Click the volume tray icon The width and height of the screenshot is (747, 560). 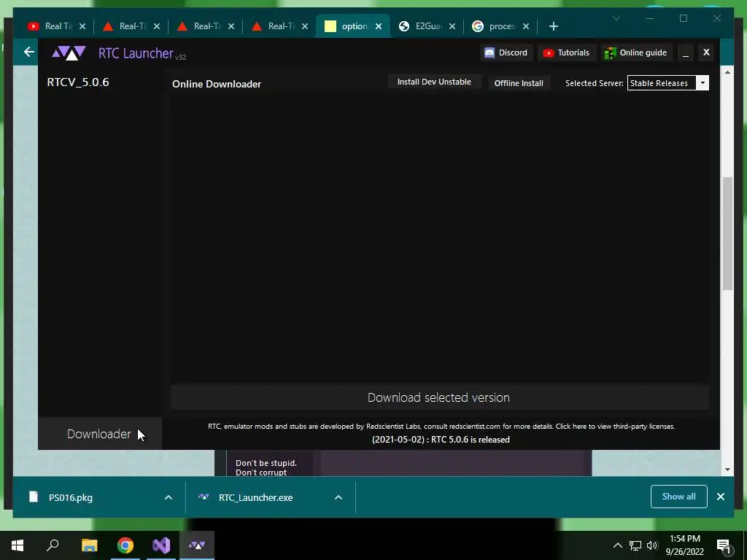click(x=652, y=545)
